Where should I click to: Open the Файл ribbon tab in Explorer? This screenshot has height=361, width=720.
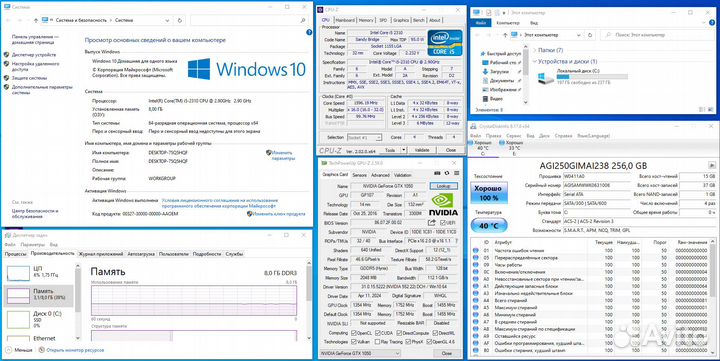click(481, 23)
